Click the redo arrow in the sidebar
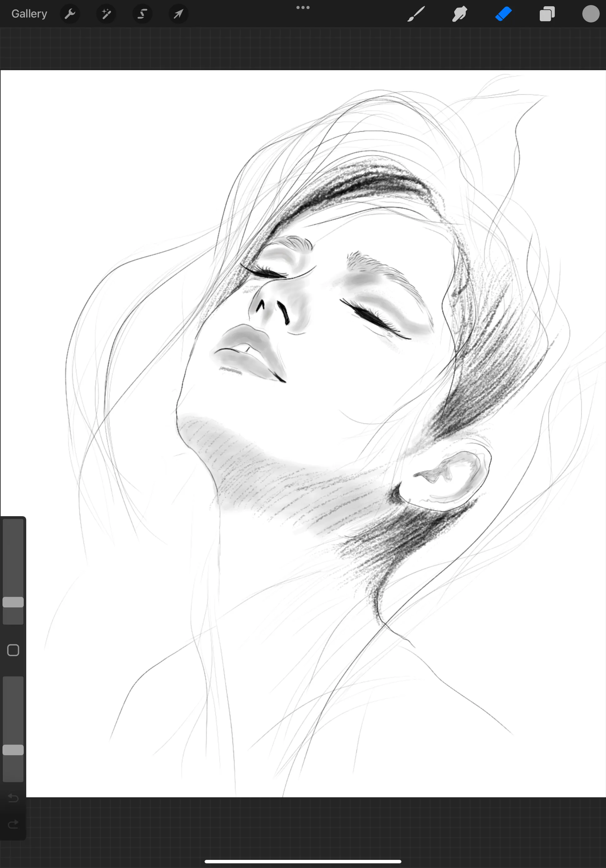Screen dimensions: 606x868 click(x=13, y=824)
